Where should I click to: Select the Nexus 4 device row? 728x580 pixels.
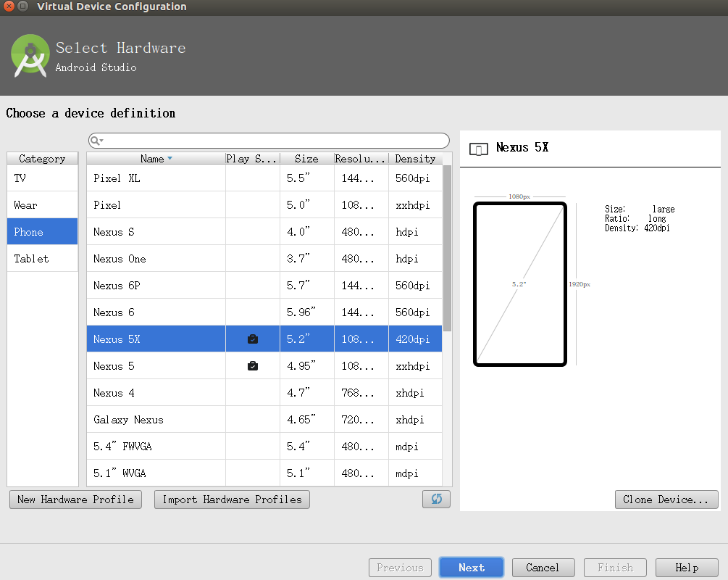(264, 393)
